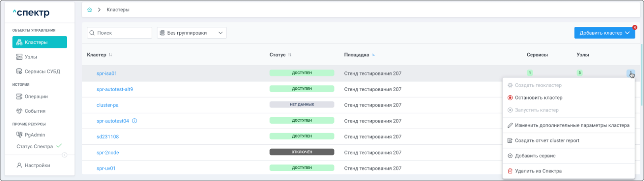
Task: Open the Добавить кластер dropdown button
Action: click(604, 33)
